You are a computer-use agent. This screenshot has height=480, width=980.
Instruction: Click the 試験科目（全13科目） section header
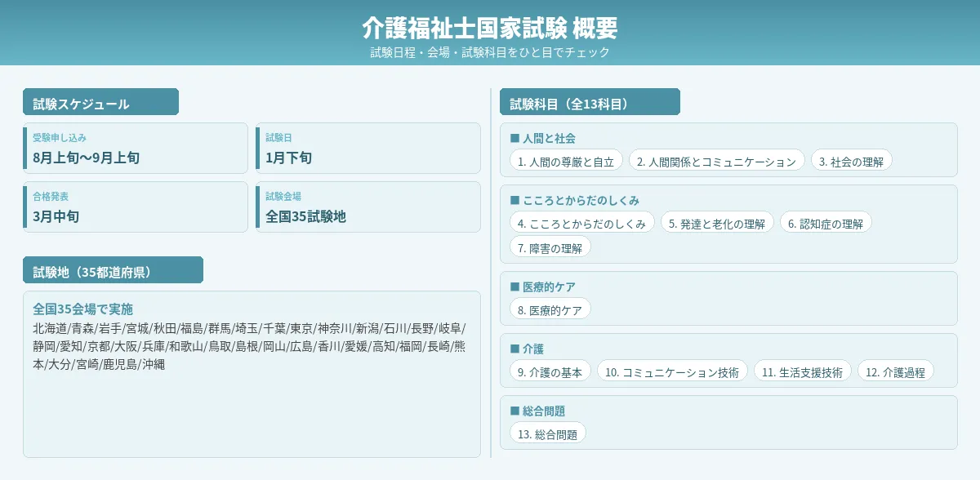590,102
